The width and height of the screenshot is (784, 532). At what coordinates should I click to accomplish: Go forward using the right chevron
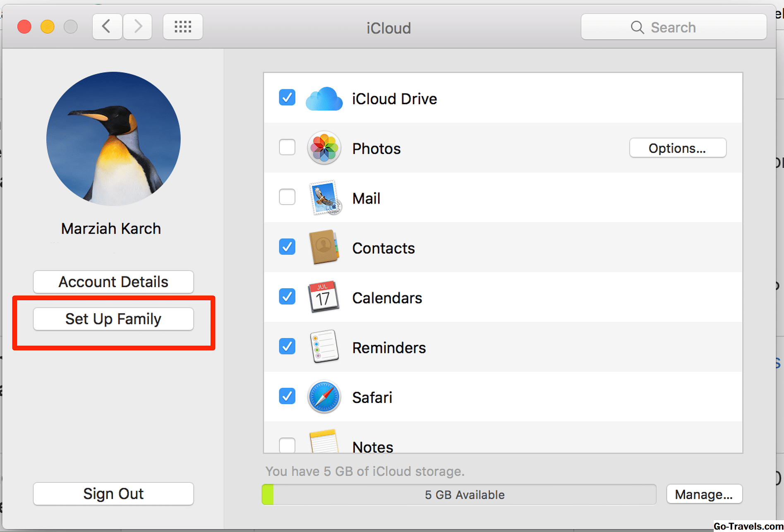(138, 27)
